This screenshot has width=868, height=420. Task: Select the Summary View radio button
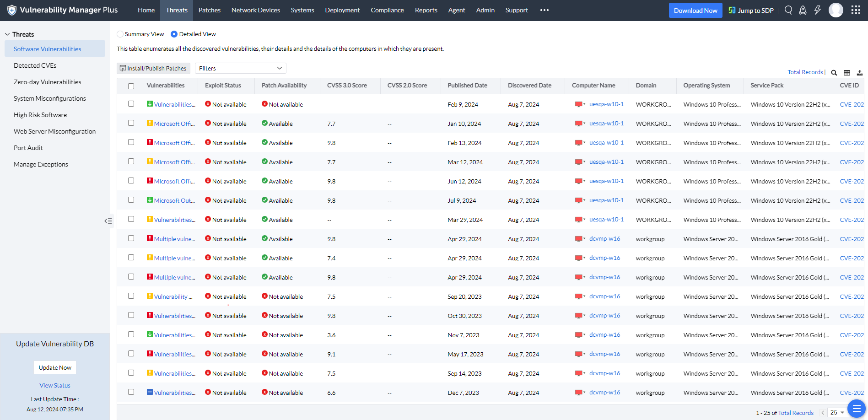click(x=120, y=34)
